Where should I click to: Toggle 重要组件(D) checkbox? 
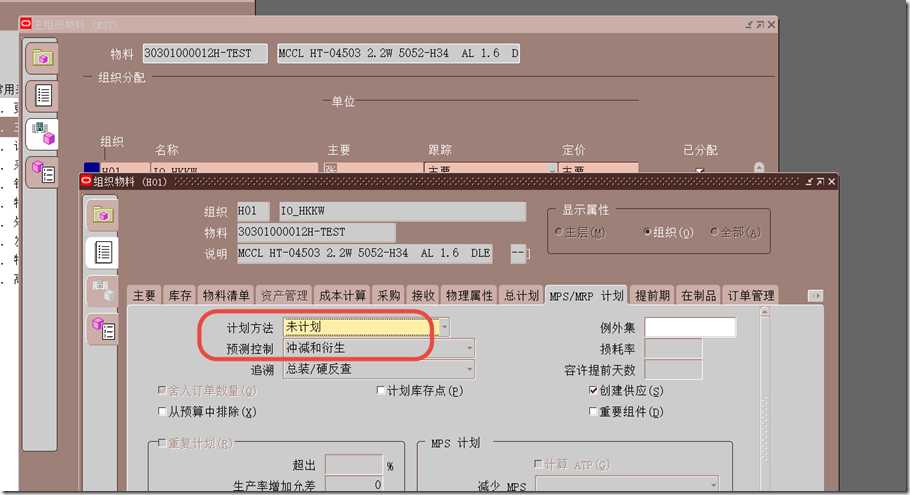tap(593, 411)
